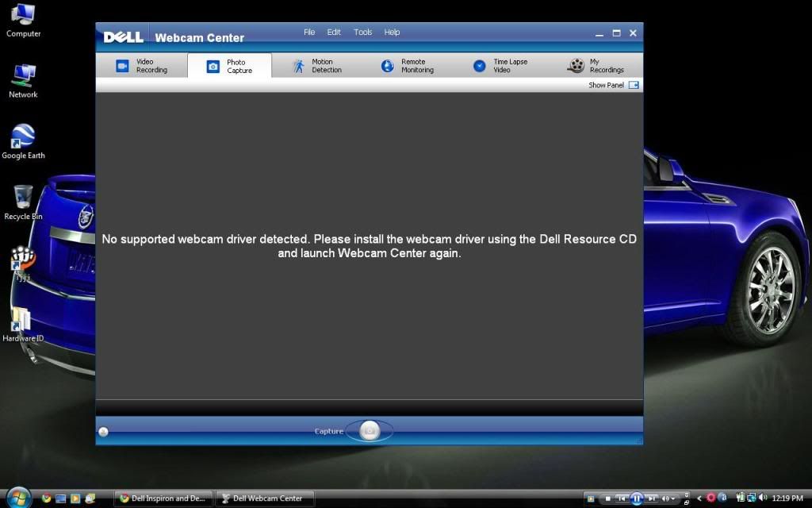Open the Video Recording tab

tap(141, 66)
